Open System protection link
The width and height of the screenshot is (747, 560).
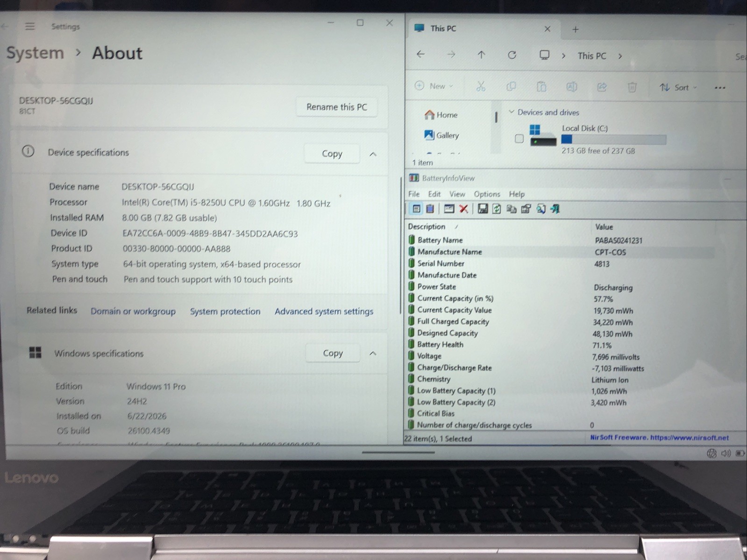click(225, 311)
